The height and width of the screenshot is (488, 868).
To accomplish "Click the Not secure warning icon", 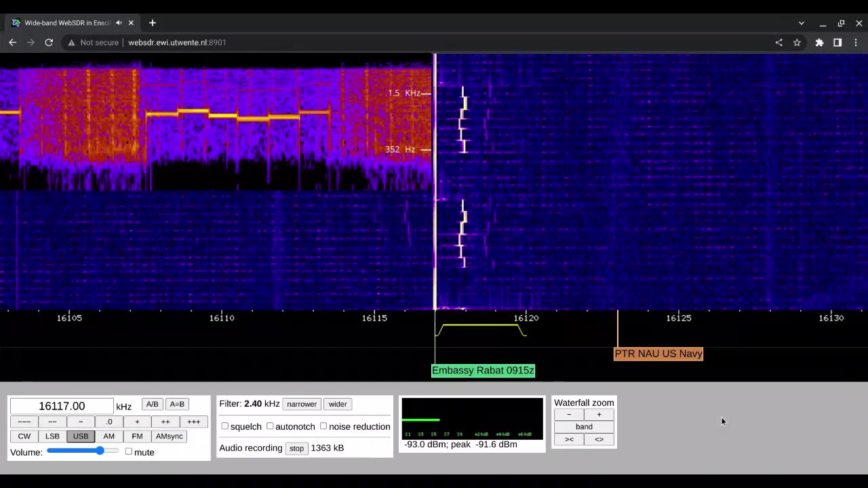I will point(71,42).
